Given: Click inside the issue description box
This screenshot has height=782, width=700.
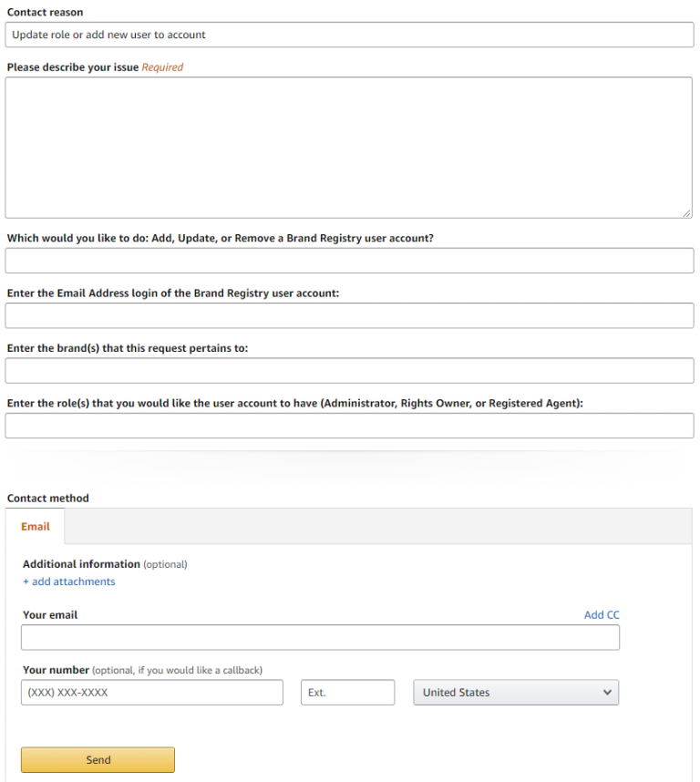Looking at the screenshot, I should click(349, 146).
